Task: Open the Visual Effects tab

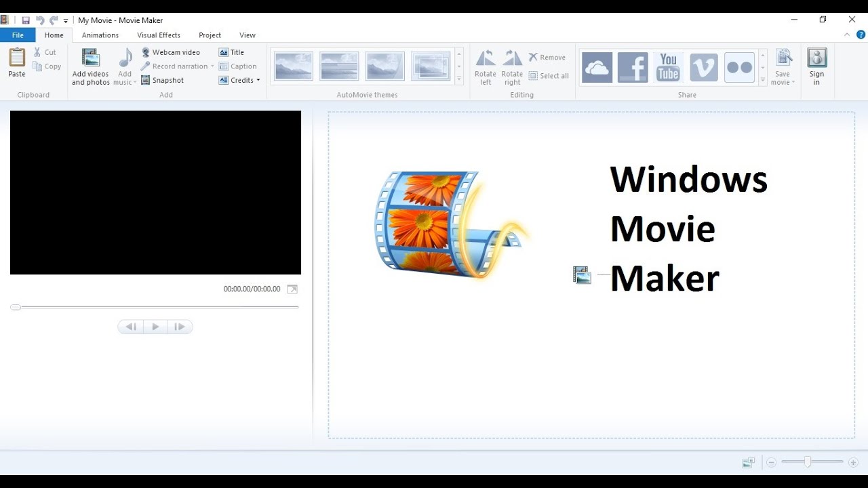Action: [159, 35]
